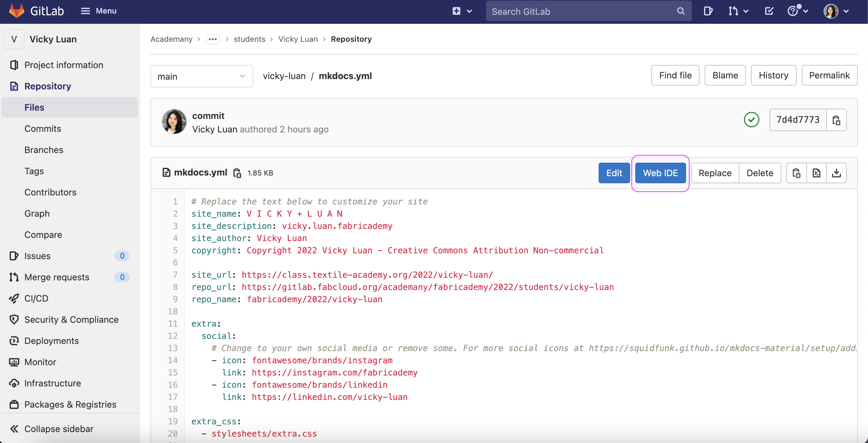Open the create new plus dropdown

pos(462,11)
